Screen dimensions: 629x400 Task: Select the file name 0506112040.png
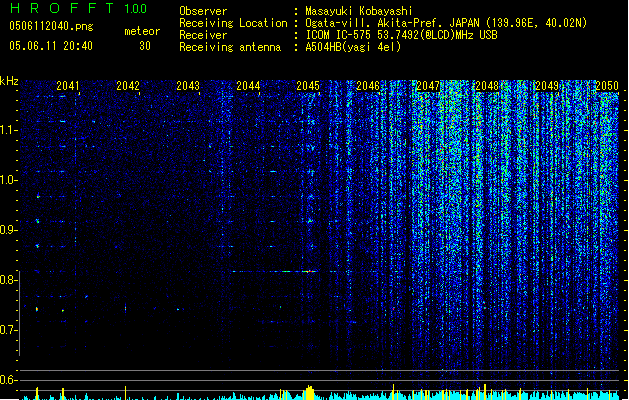point(51,26)
